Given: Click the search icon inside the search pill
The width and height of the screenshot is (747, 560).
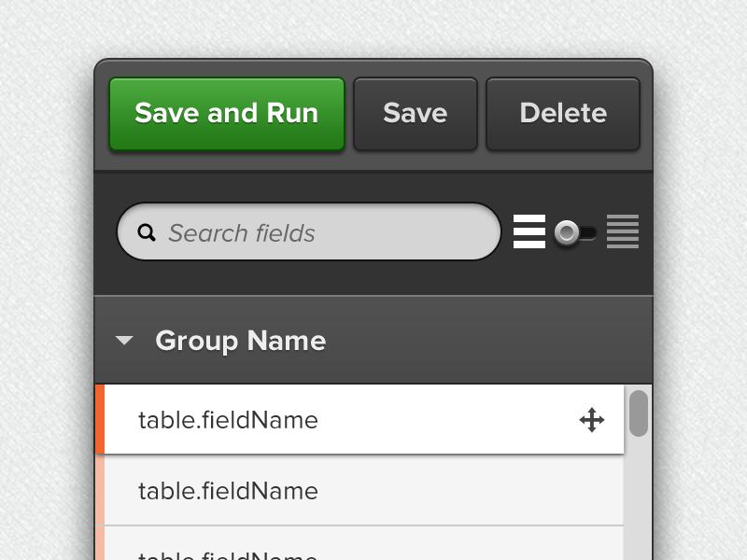Looking at the screenshot, I should 148,232.
